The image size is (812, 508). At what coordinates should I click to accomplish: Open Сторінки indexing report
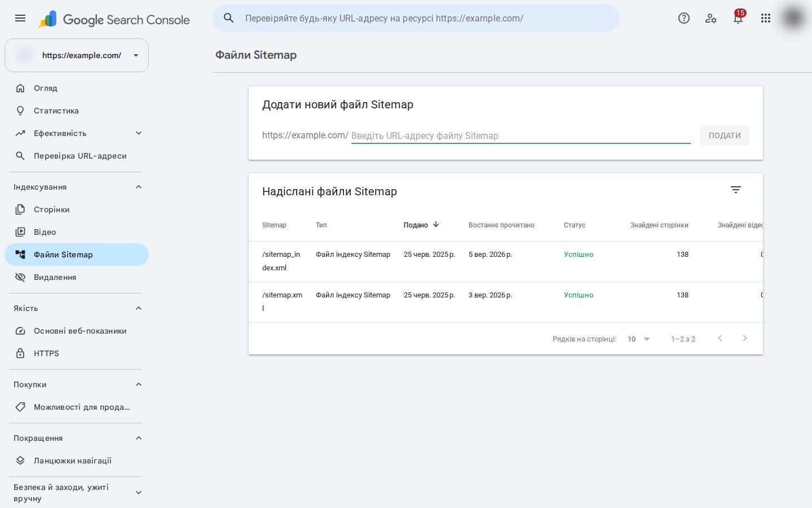(x=77, y=209)
